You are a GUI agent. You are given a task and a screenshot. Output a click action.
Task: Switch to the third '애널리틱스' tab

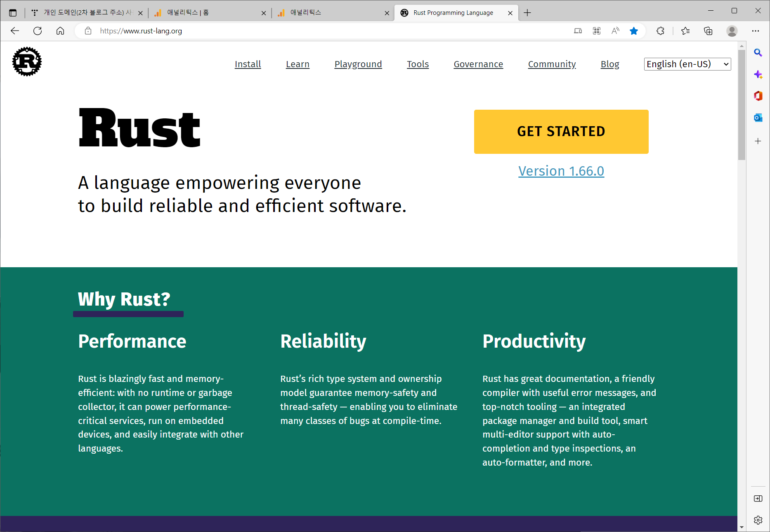[x=333, y=13]
